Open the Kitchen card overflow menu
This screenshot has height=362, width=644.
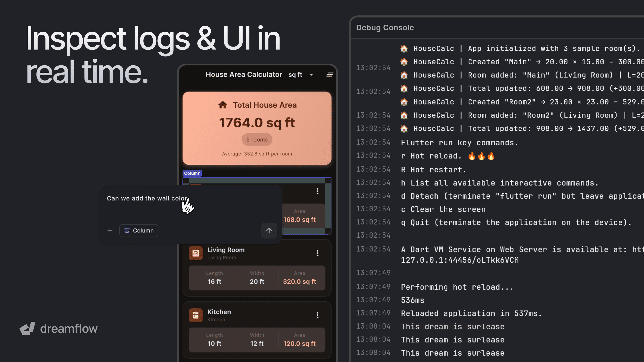point(317,315)
